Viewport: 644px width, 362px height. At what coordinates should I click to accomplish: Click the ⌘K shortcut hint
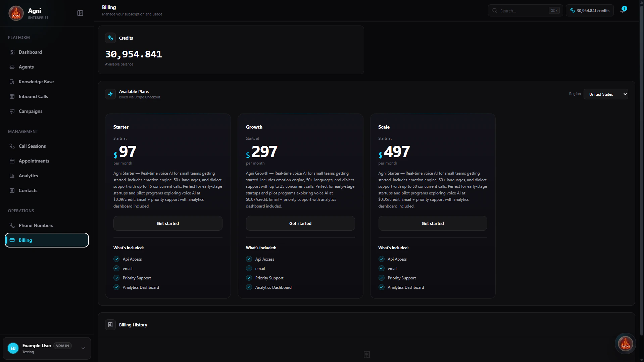(x=554, y=10)
